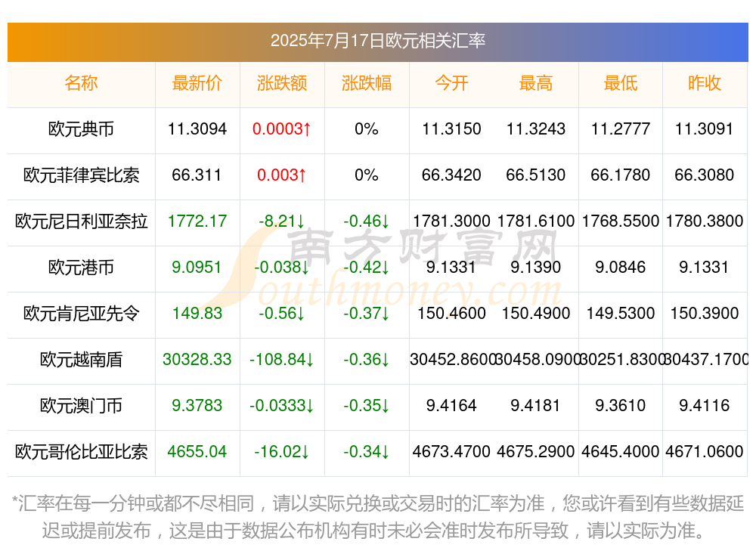Click red change value 0.003↑

[281, 175]
